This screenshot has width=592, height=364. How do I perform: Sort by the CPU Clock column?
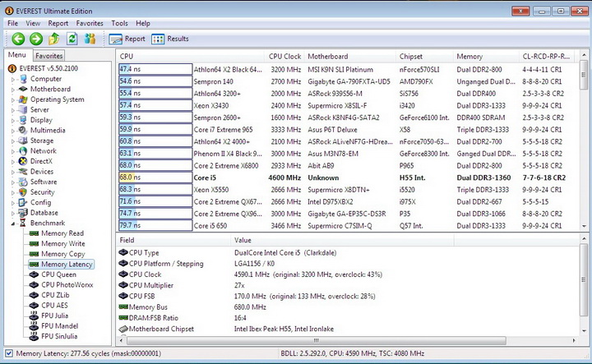[x=284, y=56]
